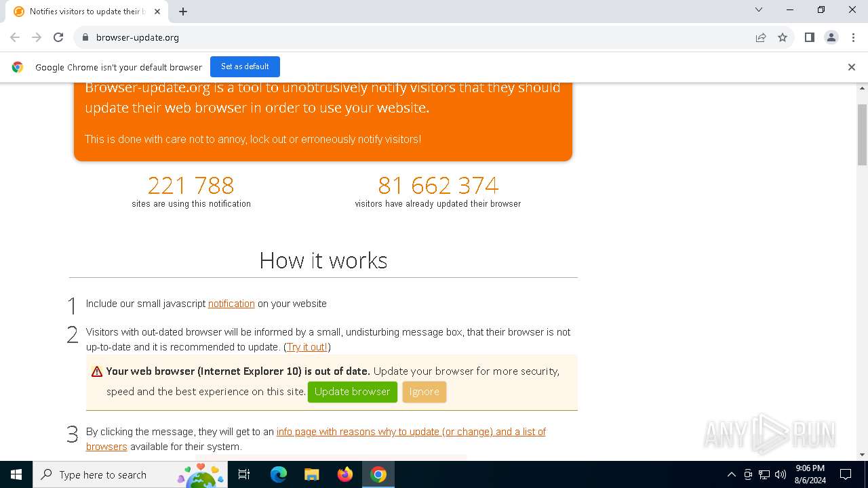This screenshot has height=488, width=868.
Task: Click the vertical scrollbar thumb
Action: 863,135
